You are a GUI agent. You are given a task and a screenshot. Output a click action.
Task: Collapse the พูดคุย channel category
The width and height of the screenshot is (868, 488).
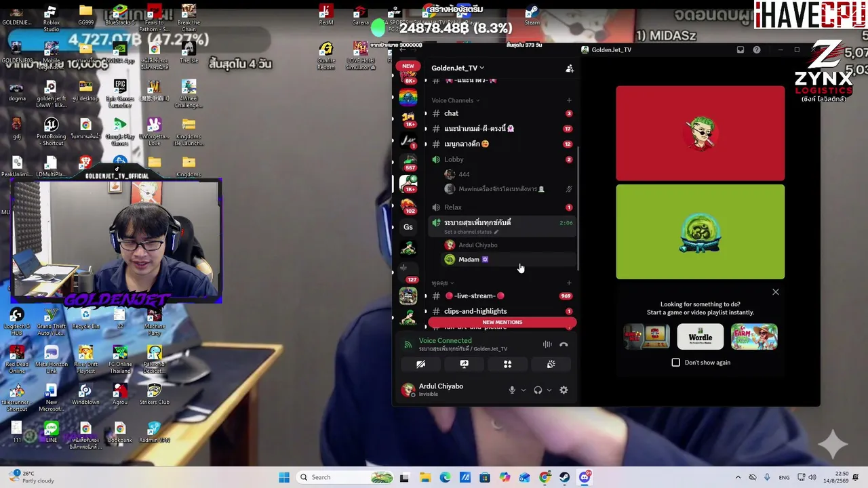(442, 283)
